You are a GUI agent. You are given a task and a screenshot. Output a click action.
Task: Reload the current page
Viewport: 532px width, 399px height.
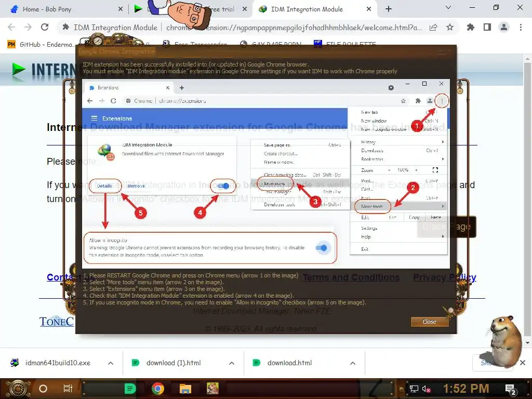click(x=45, y=27)
